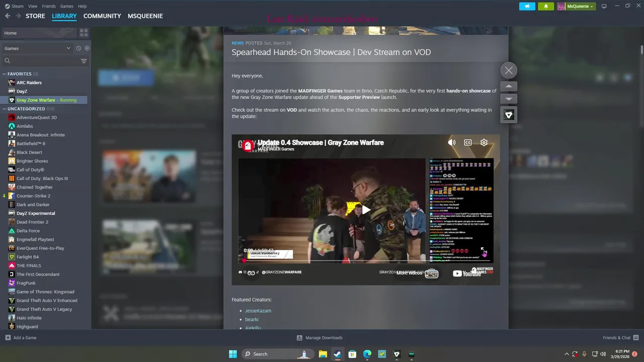Click Add a Game
Screen dimensions: 644x362
point(21,338)
